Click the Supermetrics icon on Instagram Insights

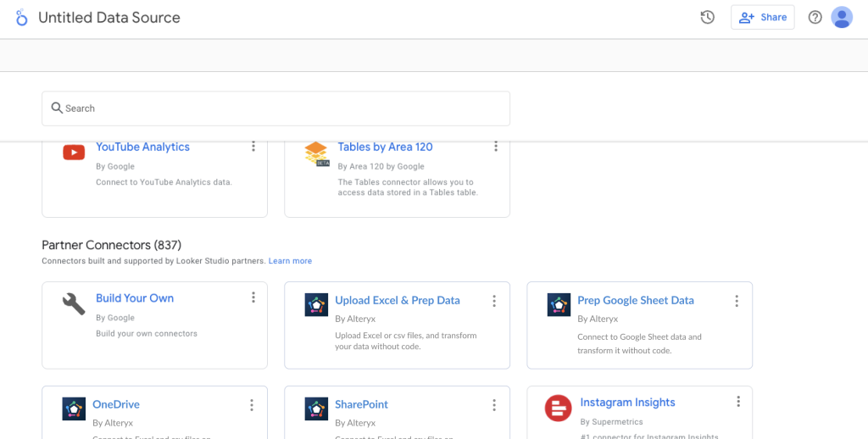(558, 408)
